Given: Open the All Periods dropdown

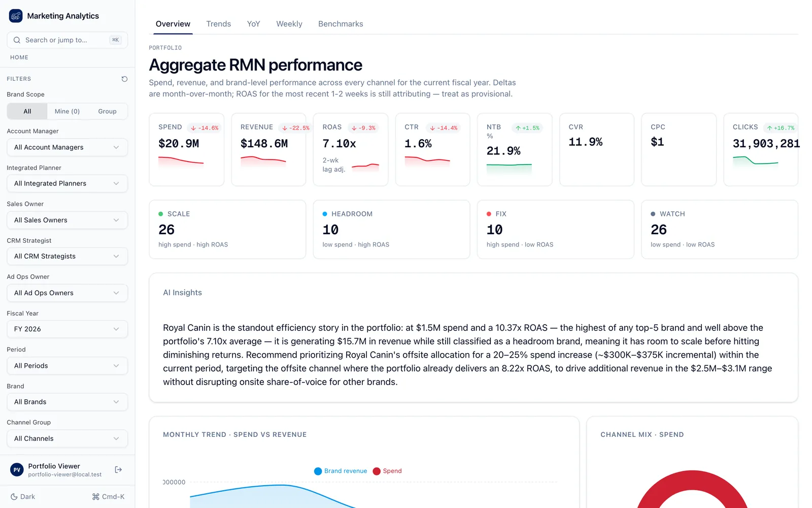Looking at the screenshot, I should tap(67, 365).
